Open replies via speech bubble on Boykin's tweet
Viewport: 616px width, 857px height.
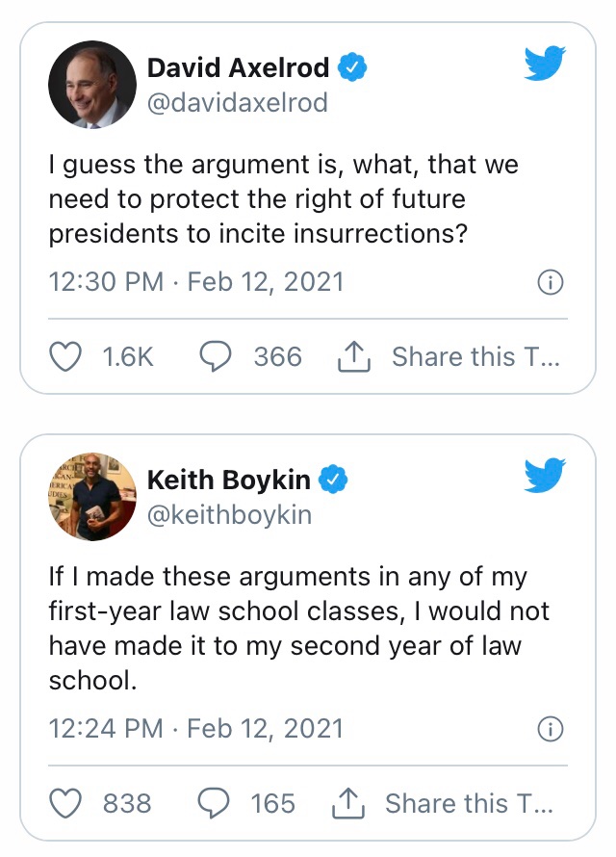point(214,802)
